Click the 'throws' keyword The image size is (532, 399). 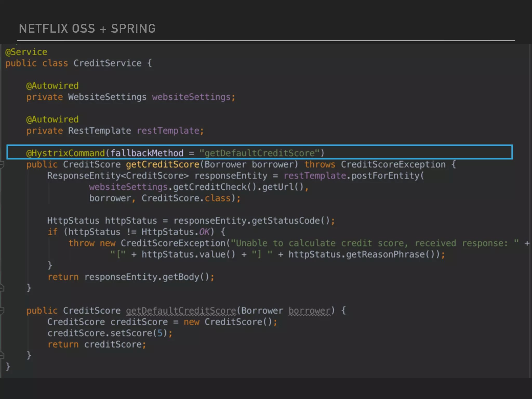click(x=320, y=164)
